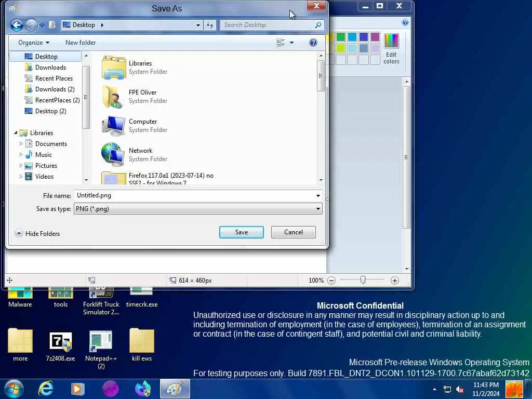The height and width of the screenshot is (399, 532).
Task: Click the refresh icon next to the address bar
Action: click(210, 25)
